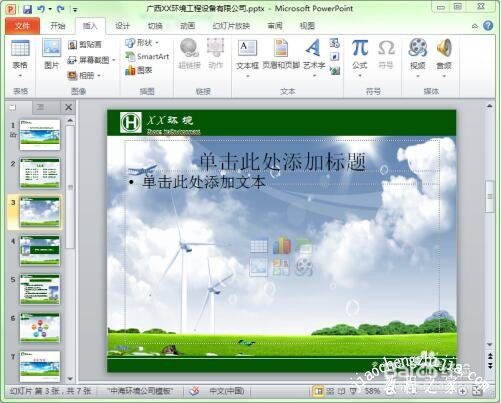Insert a table with the 表格 icon
Image resolution: width=501 pixels, height=403 pixels.
point(20,58)
